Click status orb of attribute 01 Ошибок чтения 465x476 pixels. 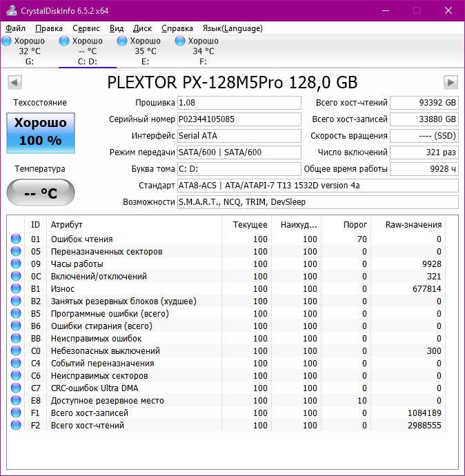(16, 239)
